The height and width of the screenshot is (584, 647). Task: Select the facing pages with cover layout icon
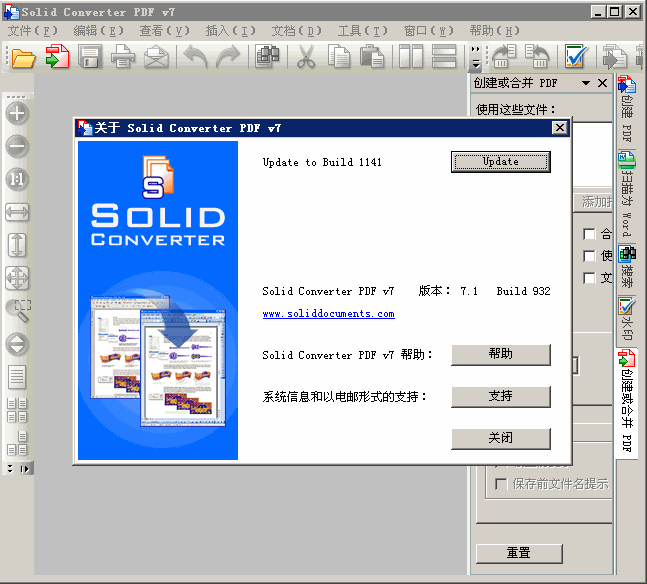click(x=17, y=443)
